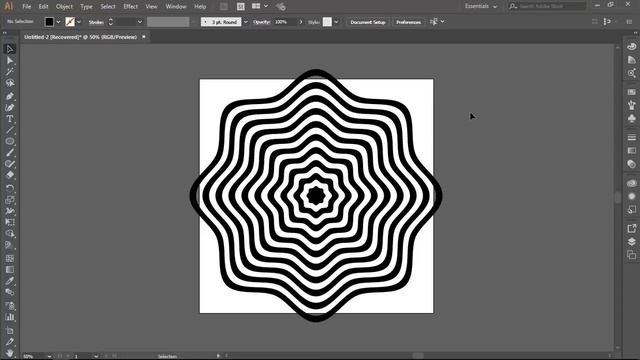Open the Window menu
This screenshot has width=640, height=360.
pos(176,7)
